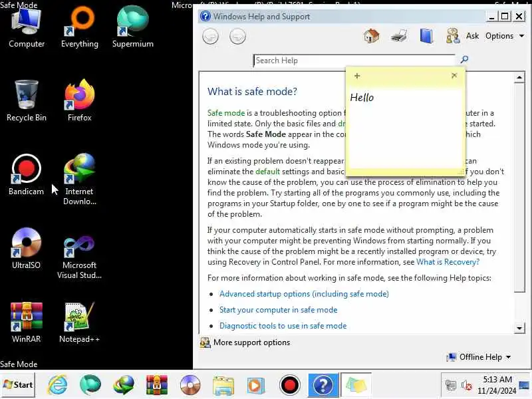The height and width of the screenshot is (399, 532).
Task: Open Browse Help book icon
Action: tap(426, 36)
